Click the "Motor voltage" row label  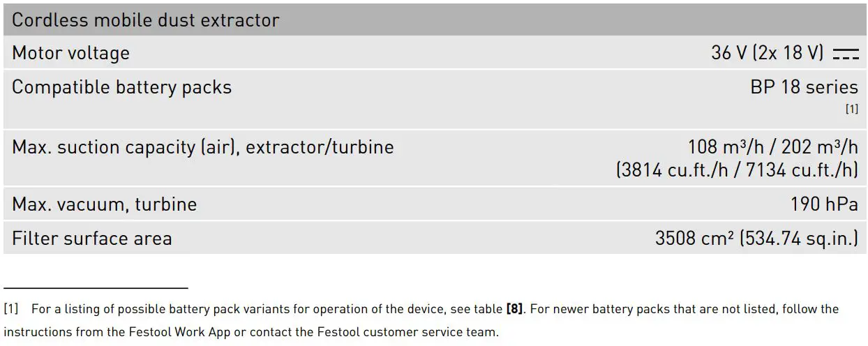tap(70, 54)
